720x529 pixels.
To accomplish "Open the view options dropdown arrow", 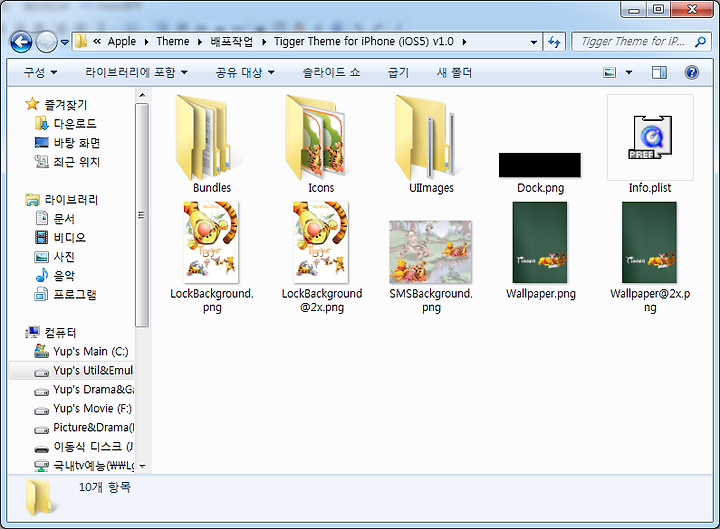I will (629, 73).
